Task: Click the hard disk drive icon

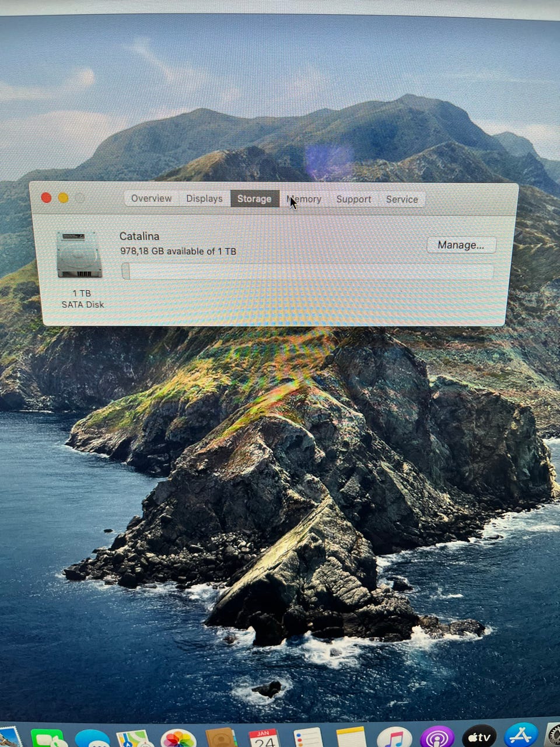Action: (79, 254)
